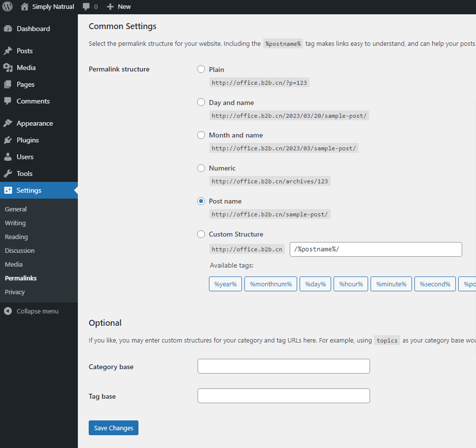Open the comments bubble icon in admin bar
Image resolution: width=476 pixels, height=448 pixels.
[87, 7]
